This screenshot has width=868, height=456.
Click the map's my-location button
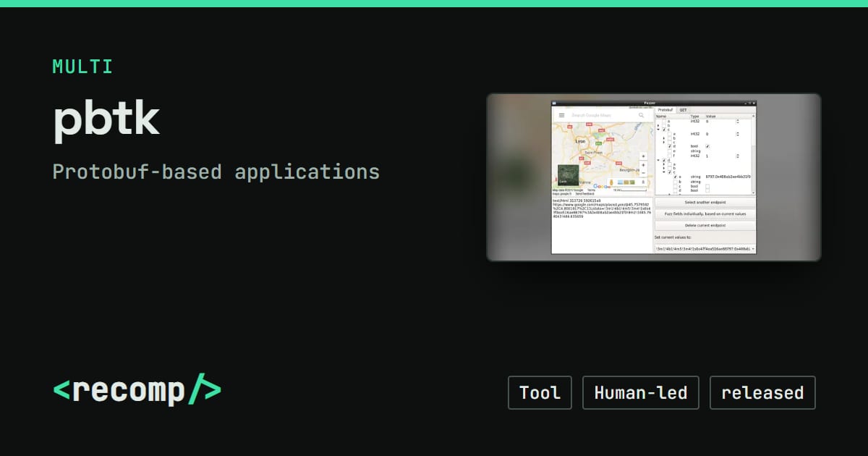(x=643, y=156)
